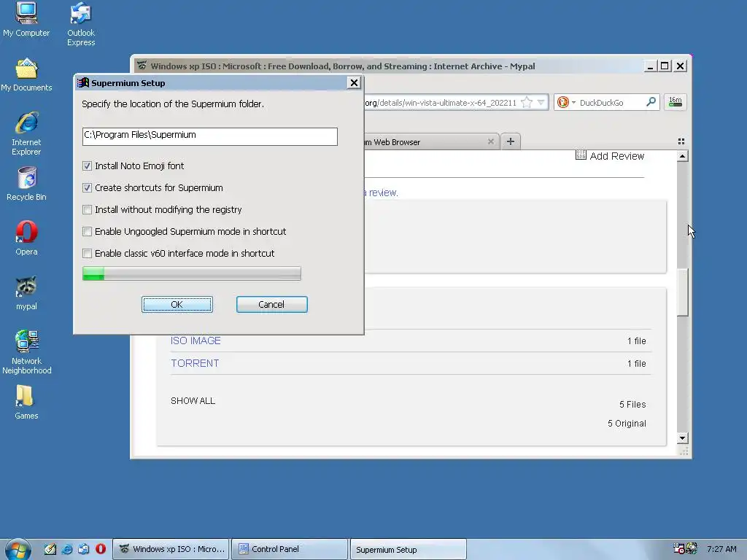Uncheck Install Noto Emoji font
The width and height of the screenshot is (747, 560).
pyautogui.click(x=88, y=166)
